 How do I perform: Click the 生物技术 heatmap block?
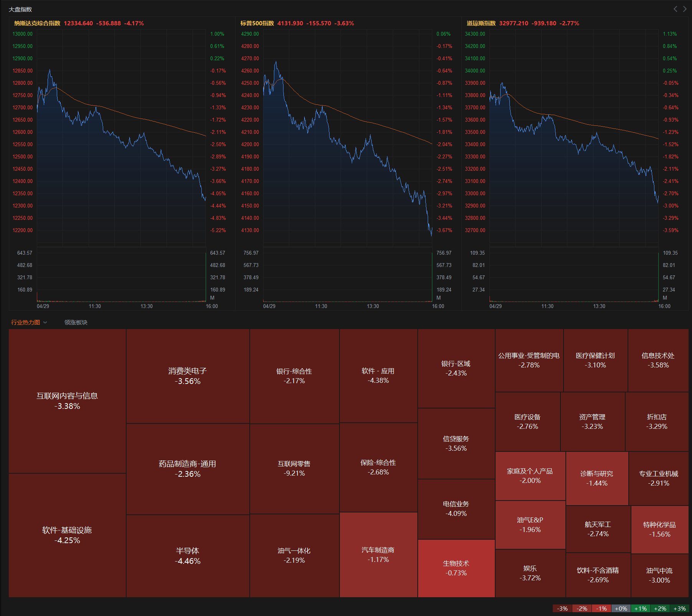click(456, 568)
